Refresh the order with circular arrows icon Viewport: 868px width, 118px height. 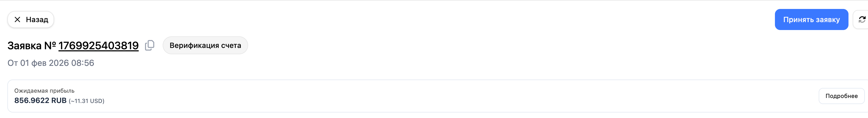[862, 19]
